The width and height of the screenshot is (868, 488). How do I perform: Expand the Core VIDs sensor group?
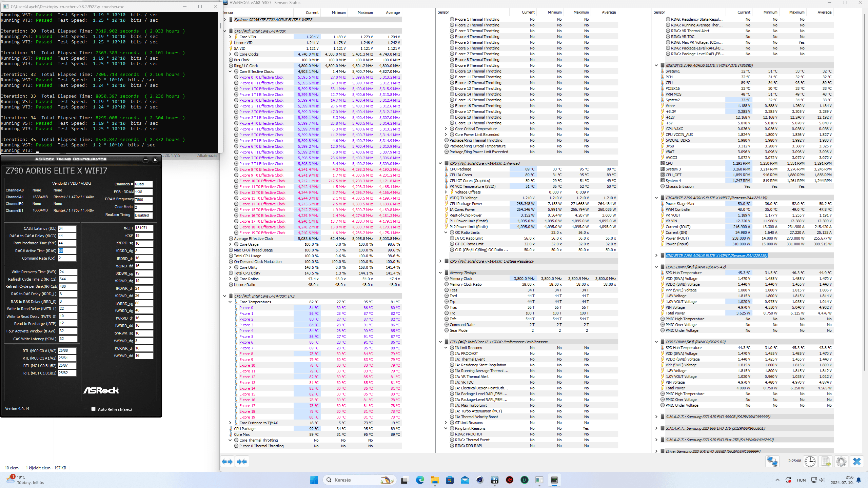coord(230,37)
